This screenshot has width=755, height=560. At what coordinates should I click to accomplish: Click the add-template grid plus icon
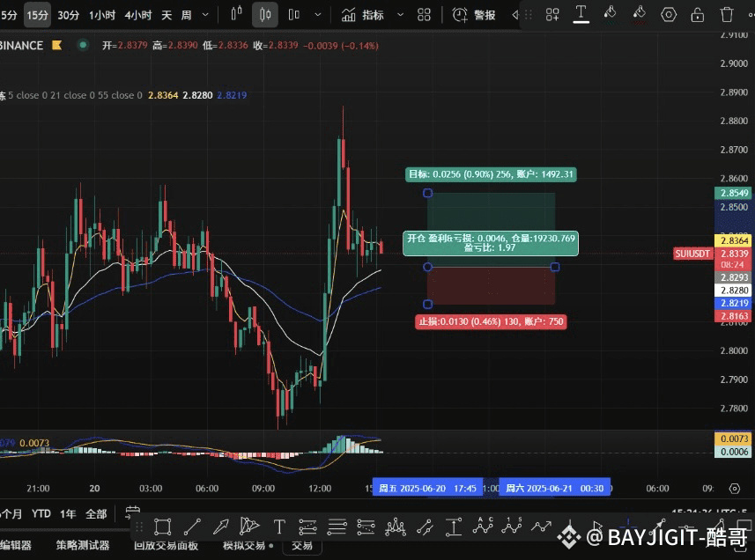pyautogui.click(x=552, y=15)
